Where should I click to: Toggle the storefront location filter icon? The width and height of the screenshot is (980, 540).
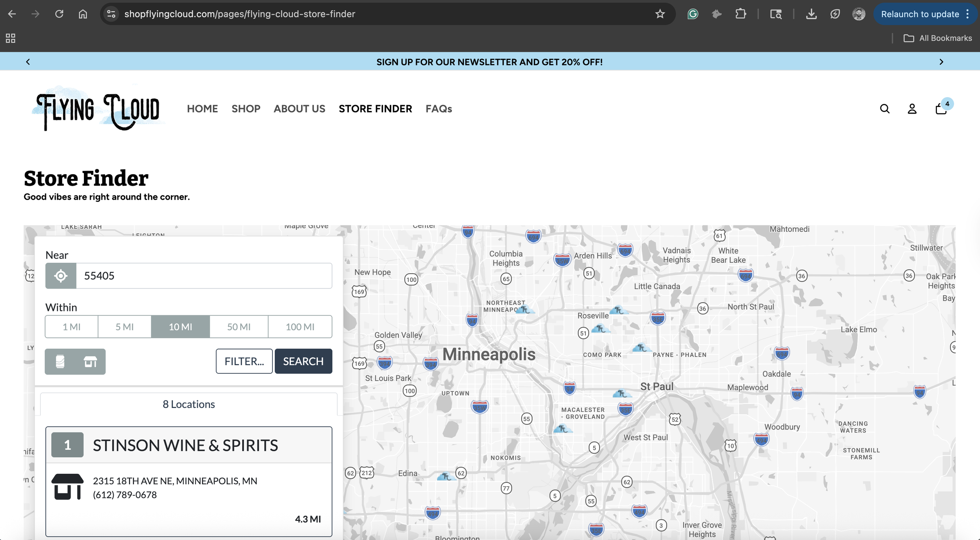click(x=90, y=361)
